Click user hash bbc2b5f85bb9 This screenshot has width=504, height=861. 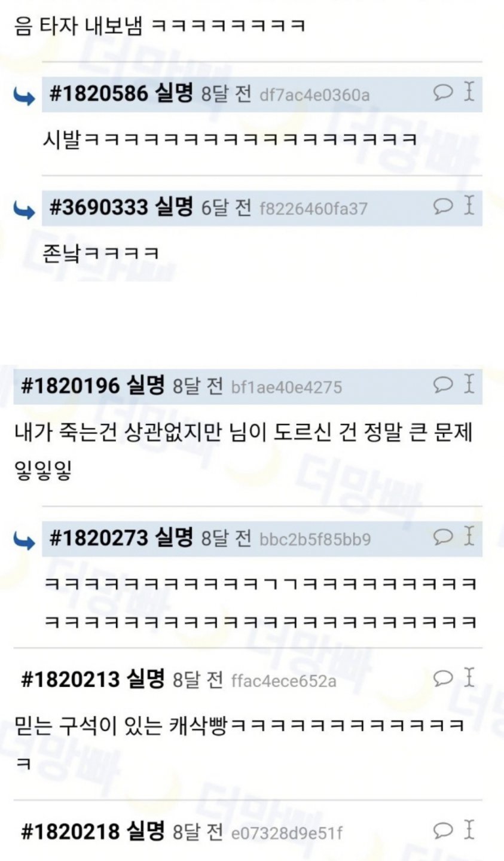pos(315,539)
